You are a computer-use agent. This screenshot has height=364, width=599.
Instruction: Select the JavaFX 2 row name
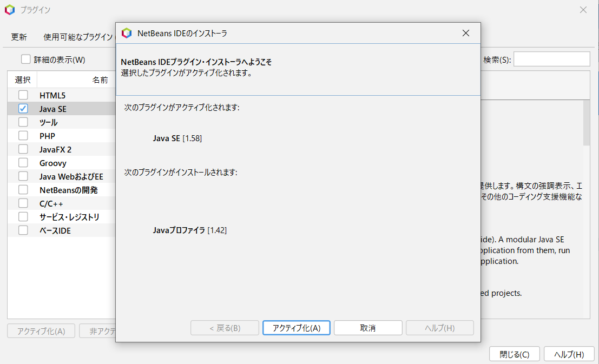[55, 149]
